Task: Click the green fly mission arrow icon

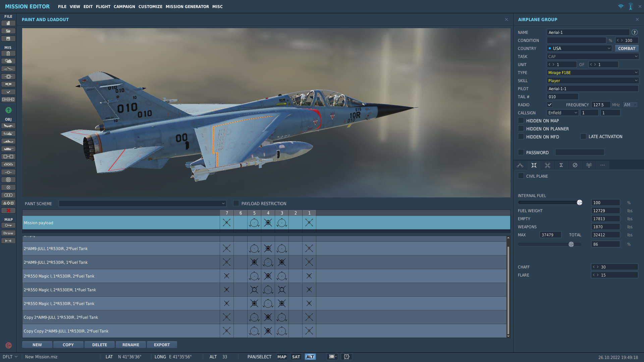Action: [x=8, y=110]
